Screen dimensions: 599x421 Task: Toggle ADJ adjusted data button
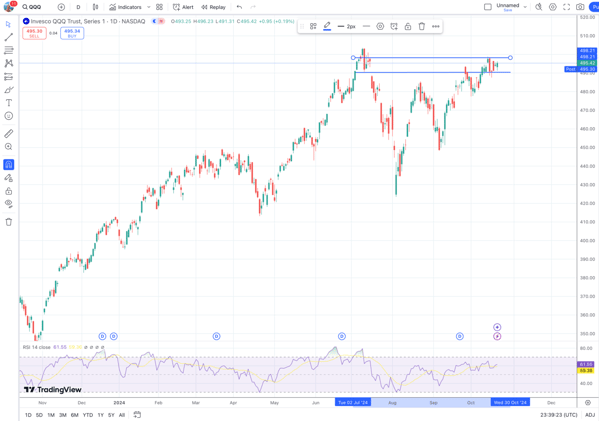(x=590, y=415)
